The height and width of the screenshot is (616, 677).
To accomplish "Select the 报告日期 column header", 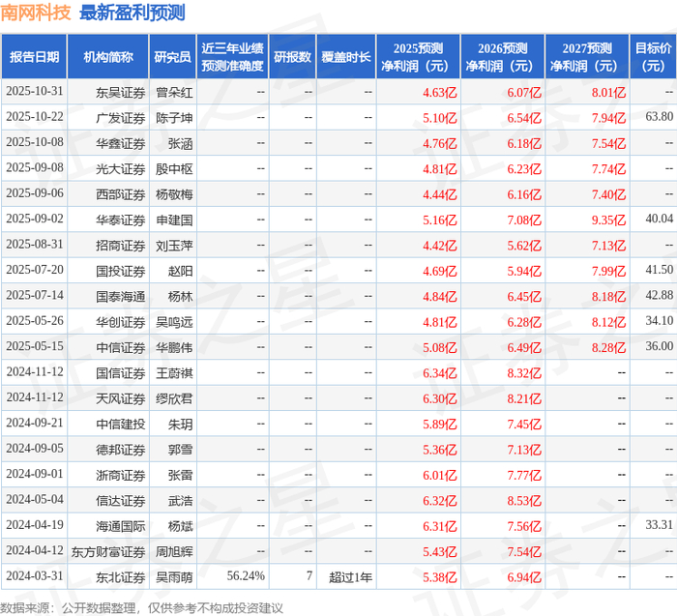I will click(34, 57).
